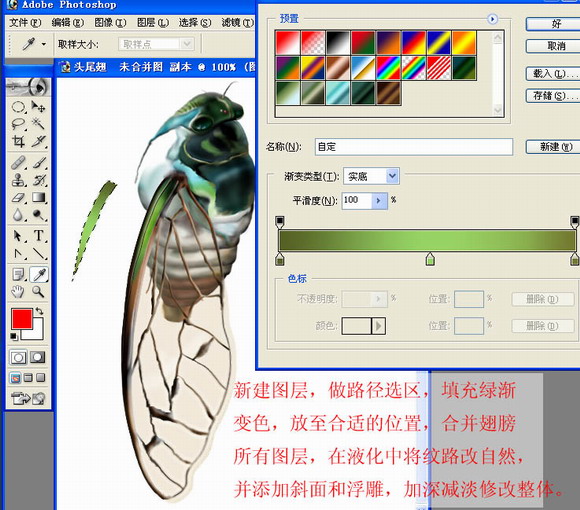
Task: Click the white background color swatch
Action: click(37, 333)
